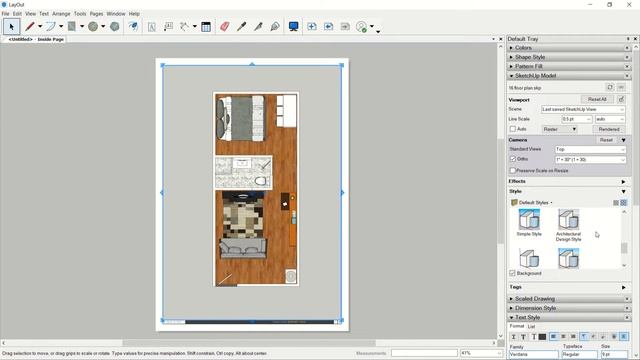Select the Linear Dimension tool

point(184,27)
